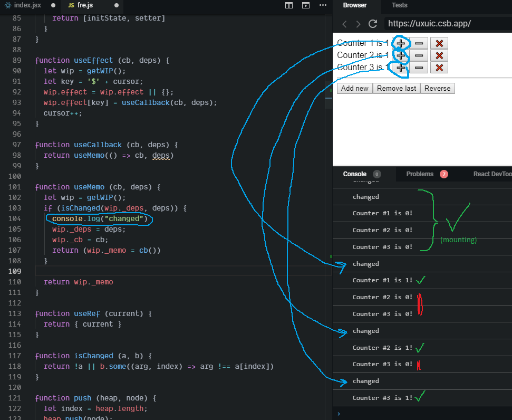Increment Counter 2 with plus button
Viewport: 512px width, 420px height.
pyautogui.click(x=401, y=55)
